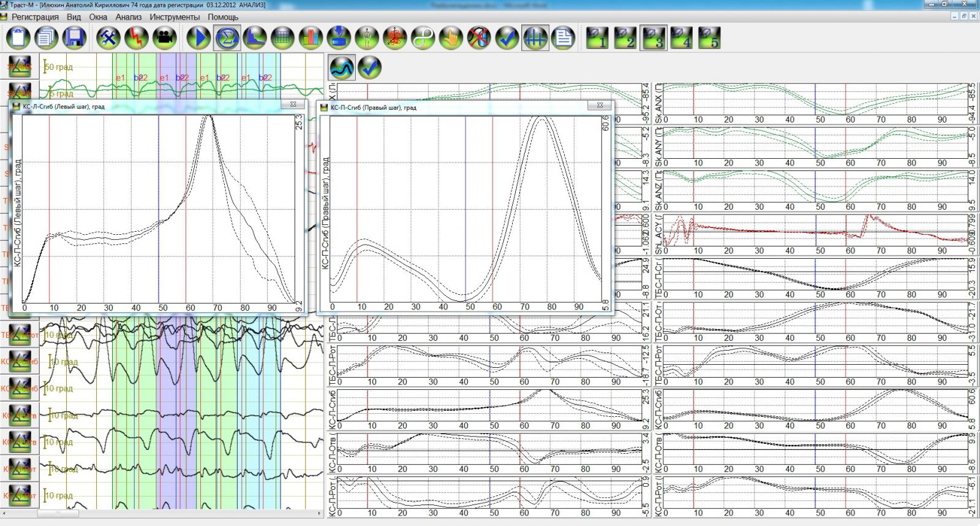
Task: Close the КС-Л-Сгиб (Левый шаг) graph window
Action: [x=293, y=105]
